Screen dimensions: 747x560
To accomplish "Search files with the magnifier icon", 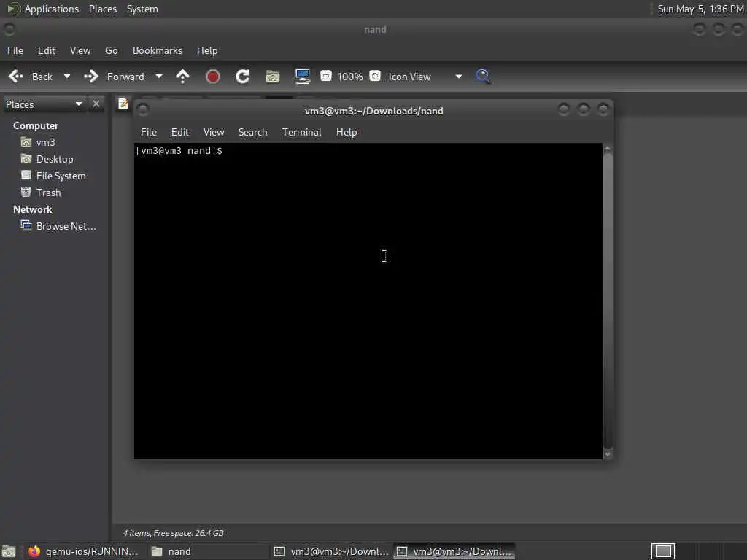I will pos(483,76).
